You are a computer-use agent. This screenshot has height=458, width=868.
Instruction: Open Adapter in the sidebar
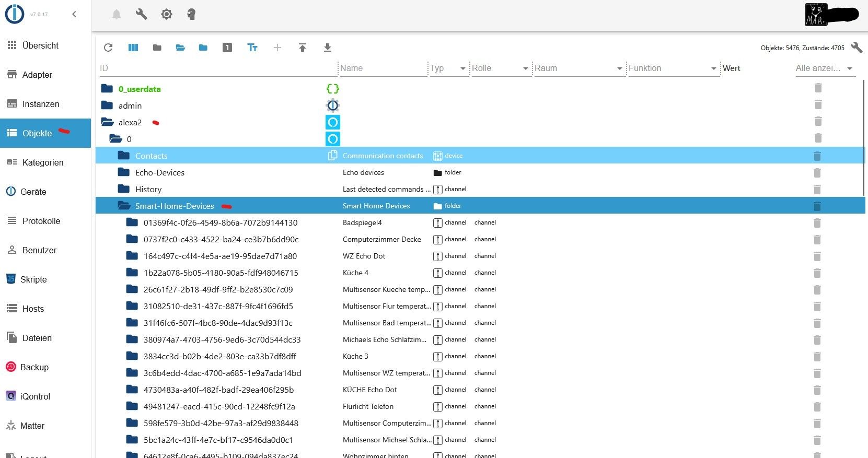pyautogui.click(x=37, y=75)
